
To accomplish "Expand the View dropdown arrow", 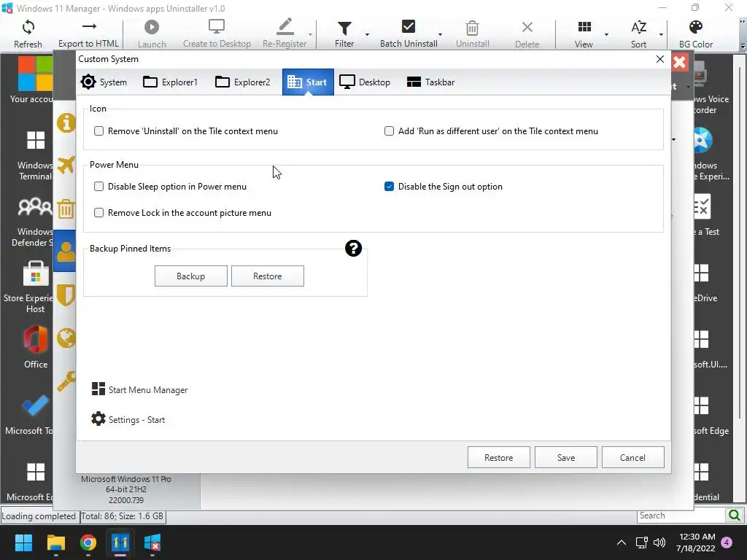I will (606, 34).
